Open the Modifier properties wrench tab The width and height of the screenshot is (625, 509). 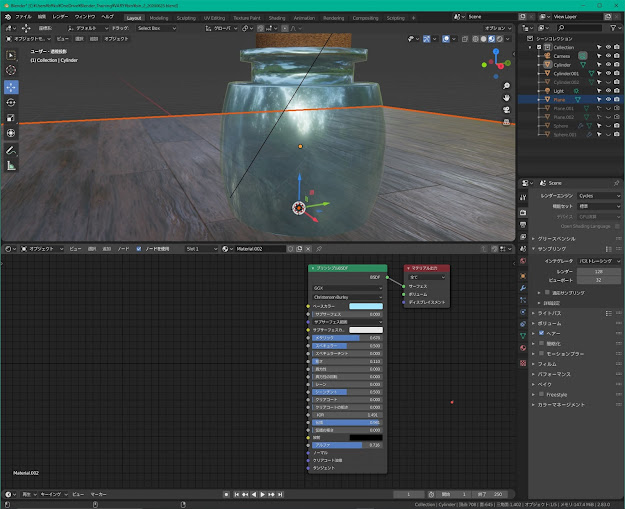point(523,288)
